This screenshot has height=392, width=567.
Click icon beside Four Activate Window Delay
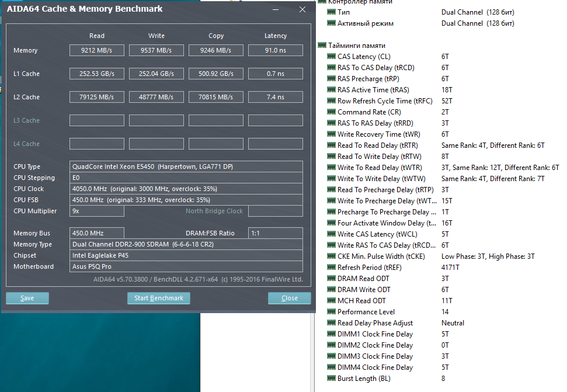[331, 223]
